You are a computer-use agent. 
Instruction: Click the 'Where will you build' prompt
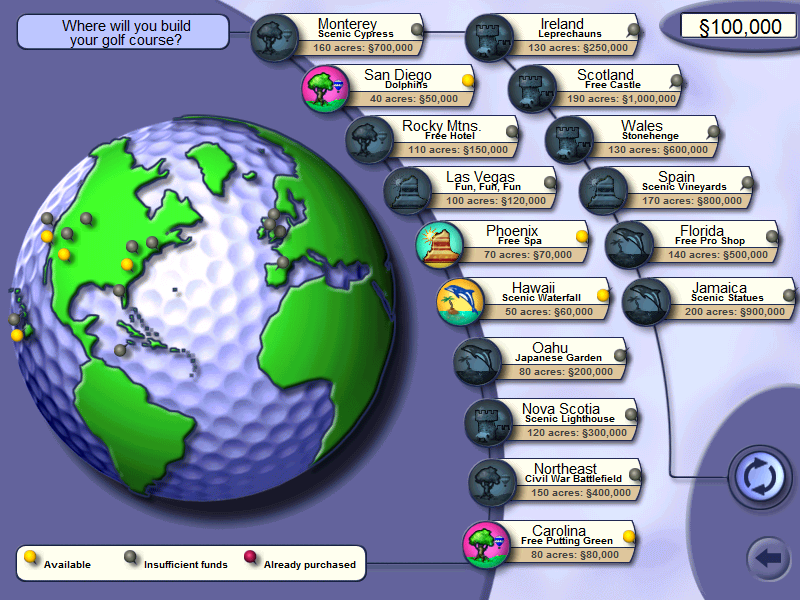[123, 32]
